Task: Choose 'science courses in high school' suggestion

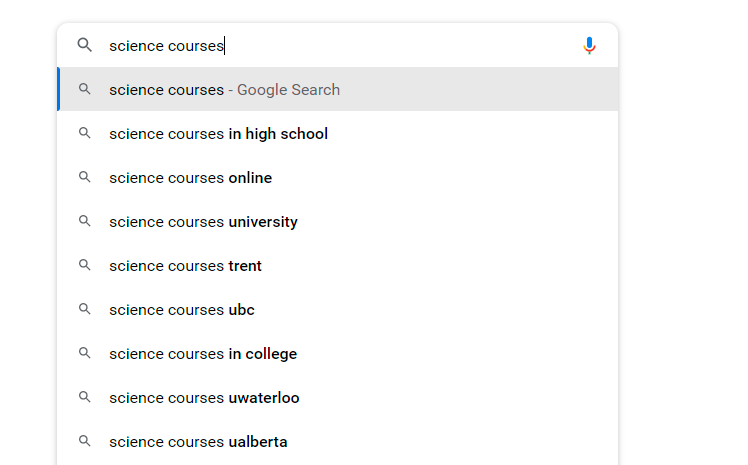Action: [218, 134]
